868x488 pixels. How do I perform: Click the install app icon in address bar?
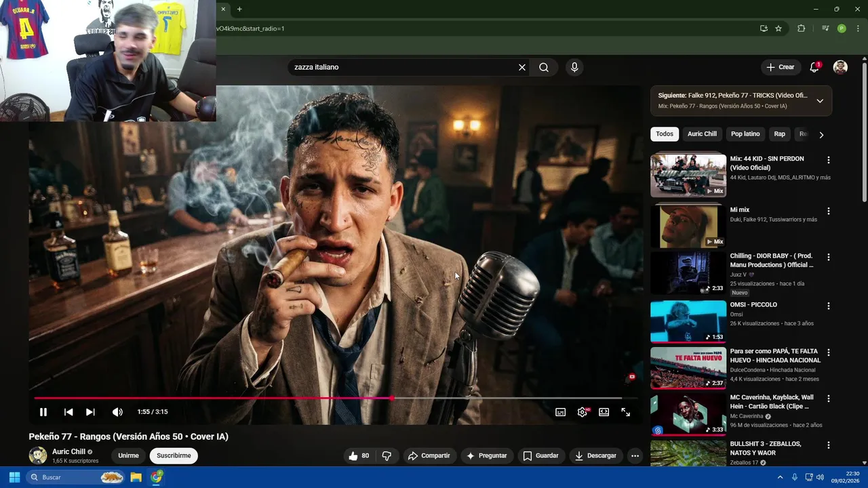pyautogui.click(x=764, y=28)
